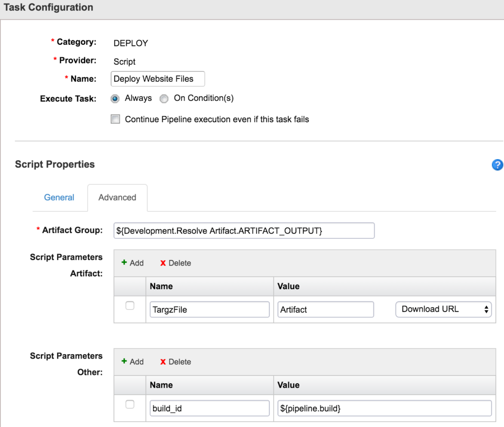Choose the On Condition(s) radio option
Screen dimensions: 504x427
coord(164,99)
